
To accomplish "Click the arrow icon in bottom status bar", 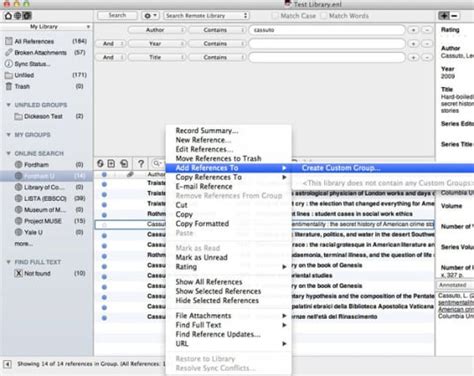I will tap(7, 364).
